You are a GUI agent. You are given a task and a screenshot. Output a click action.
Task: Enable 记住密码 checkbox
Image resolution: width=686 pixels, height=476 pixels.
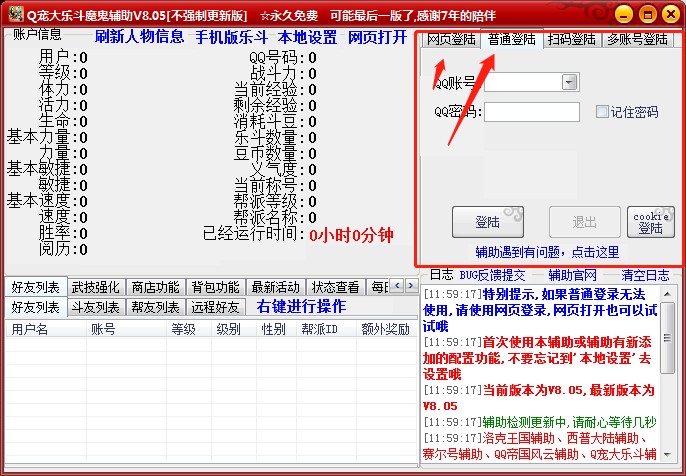tap(602, 112)
